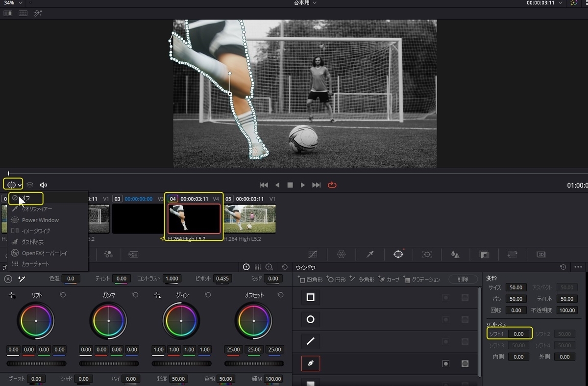Click the speaker mute icon

point(43,185)
